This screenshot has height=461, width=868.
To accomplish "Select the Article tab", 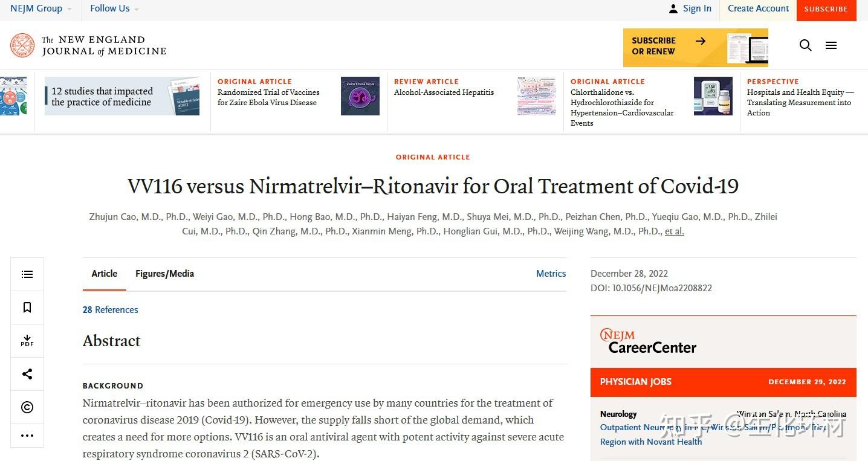I will (104, 274).
